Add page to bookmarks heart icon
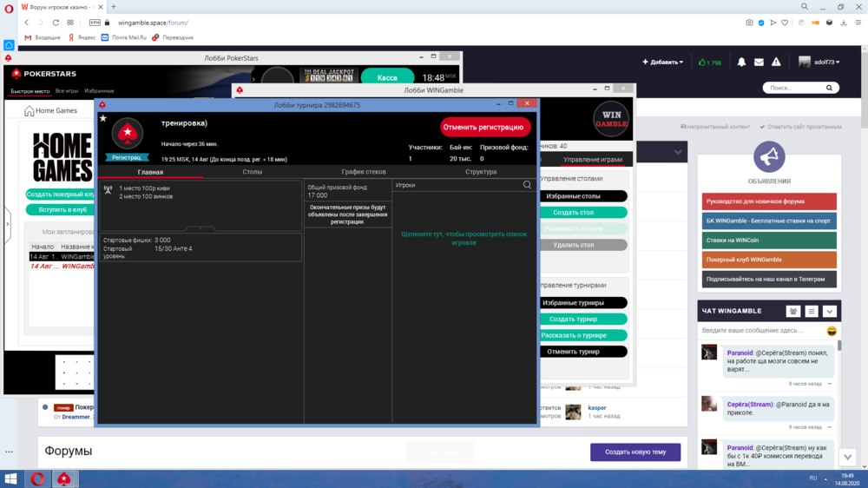Viewport: 868px width, 488px height. [x=785, y=23]
